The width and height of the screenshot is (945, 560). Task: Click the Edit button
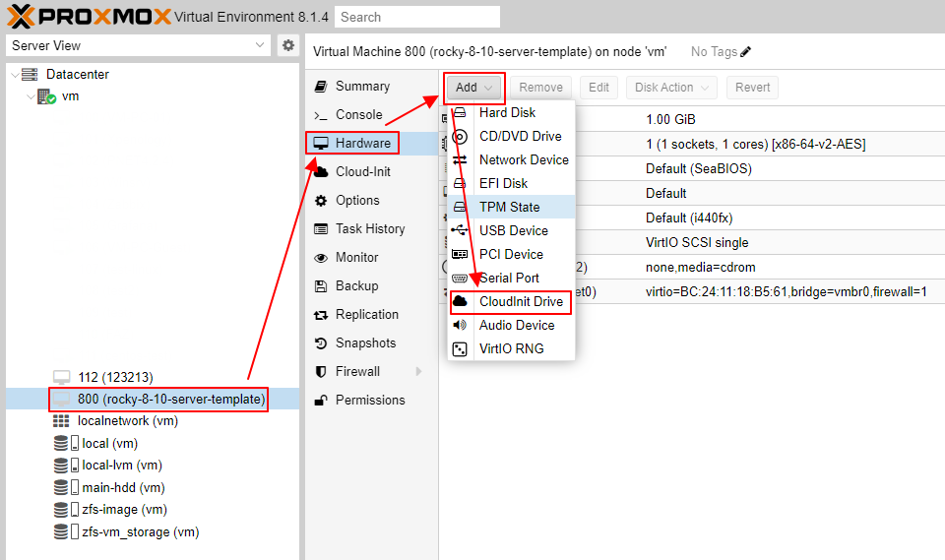(x=598, y=88)
